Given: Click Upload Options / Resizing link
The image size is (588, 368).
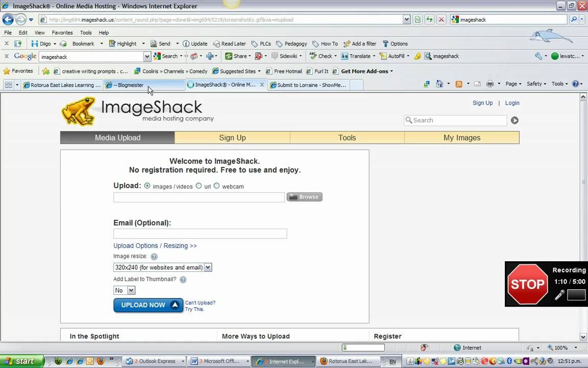Looking at the screenshot, I should pyautogui.click(x=155, y=245).
